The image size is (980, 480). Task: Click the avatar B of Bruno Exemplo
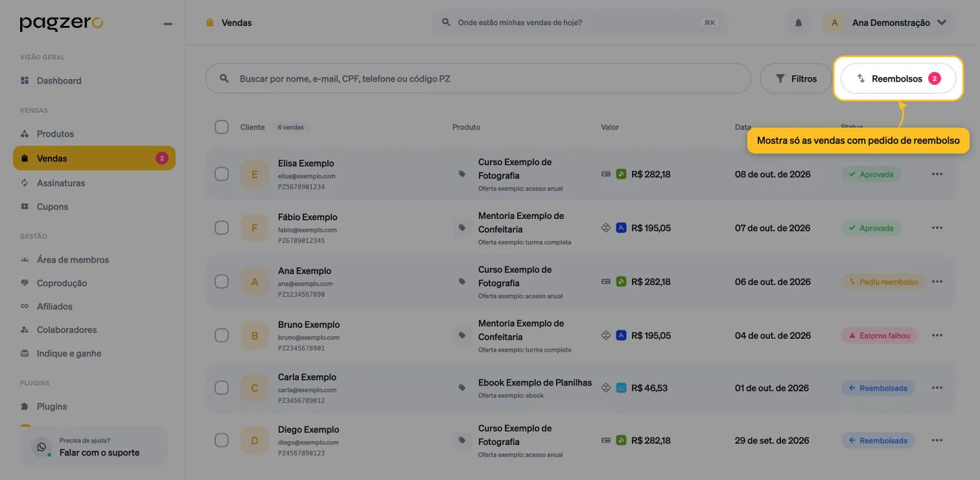[255, 336]
